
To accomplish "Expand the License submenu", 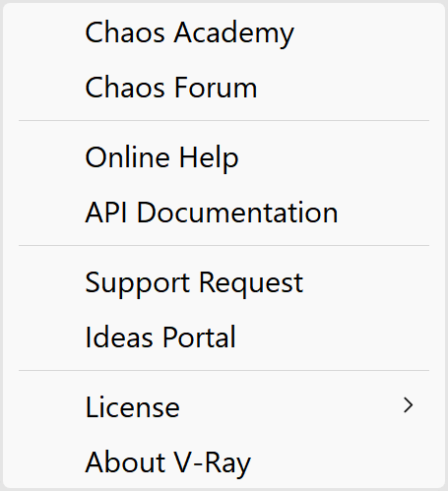I will [224, 407].
